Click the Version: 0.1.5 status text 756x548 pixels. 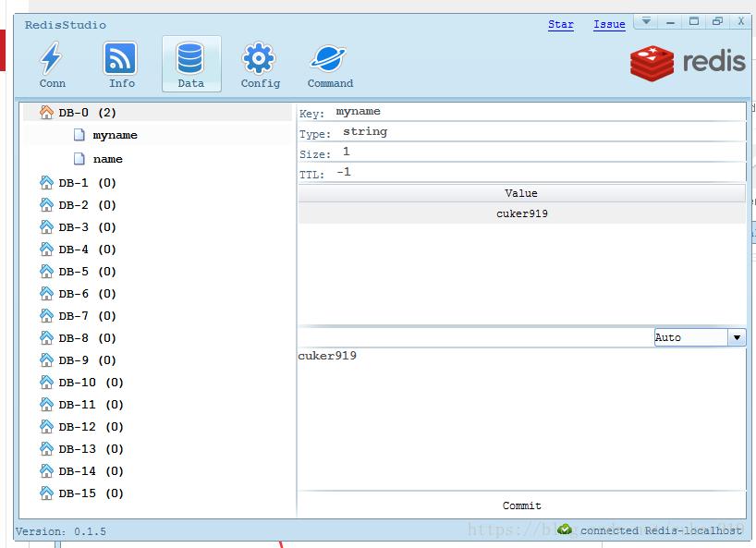[61, 531]
